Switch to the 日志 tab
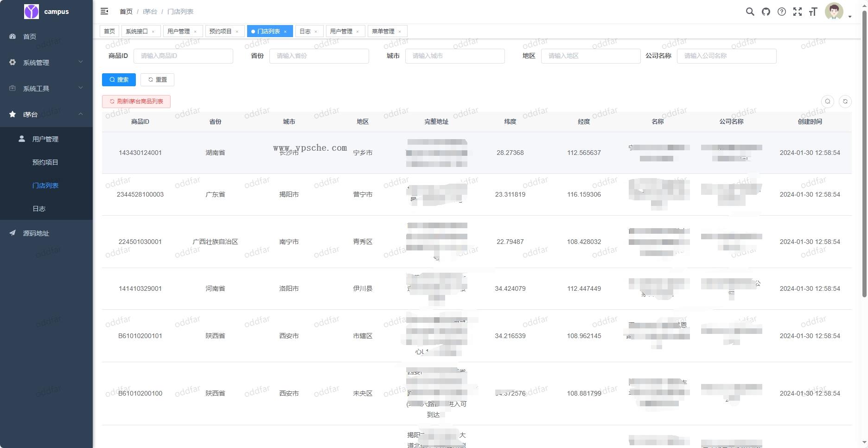This screenshot has width=868, height=448. tap(305, 31)
